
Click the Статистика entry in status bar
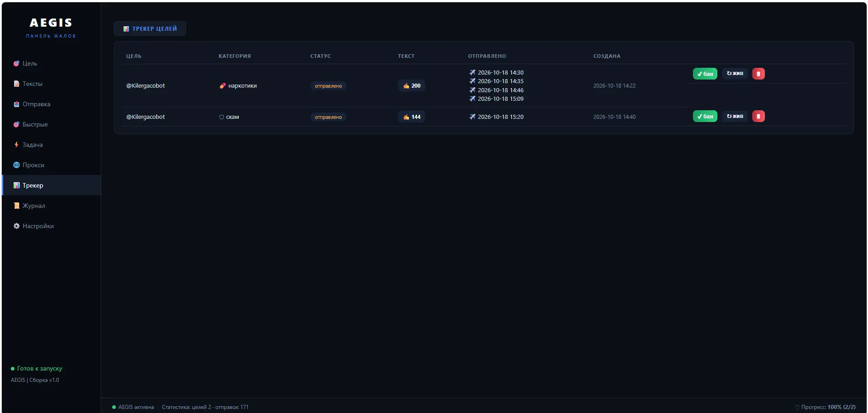click(x=205, y=407)
